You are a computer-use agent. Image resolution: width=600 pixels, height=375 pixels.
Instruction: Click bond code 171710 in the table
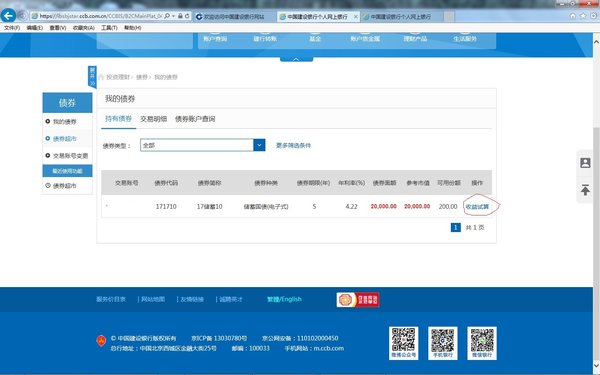pos(166,207)
